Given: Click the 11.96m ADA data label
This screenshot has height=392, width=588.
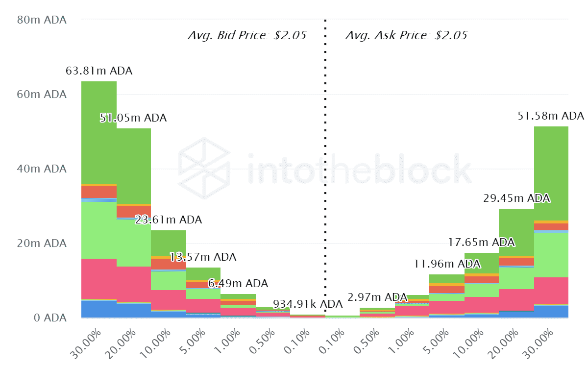Looking at the screenshot, I should [x=447, y=264].
